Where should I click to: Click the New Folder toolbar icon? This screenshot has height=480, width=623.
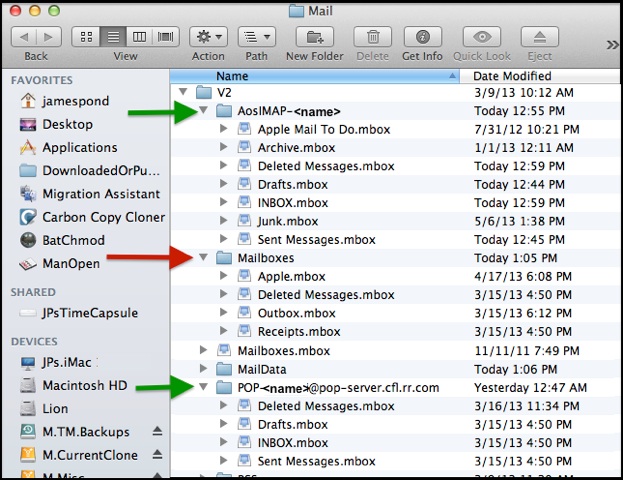click(x=315, y=37)
